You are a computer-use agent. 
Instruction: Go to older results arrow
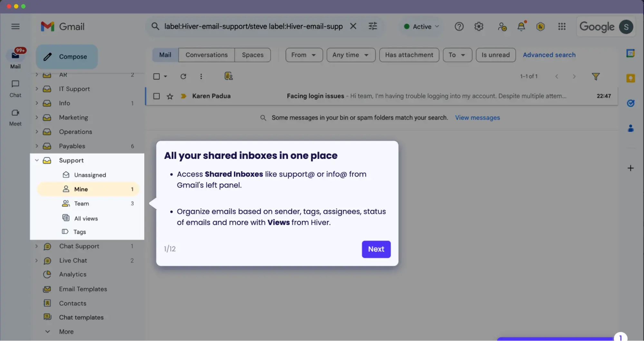point(574,76)
